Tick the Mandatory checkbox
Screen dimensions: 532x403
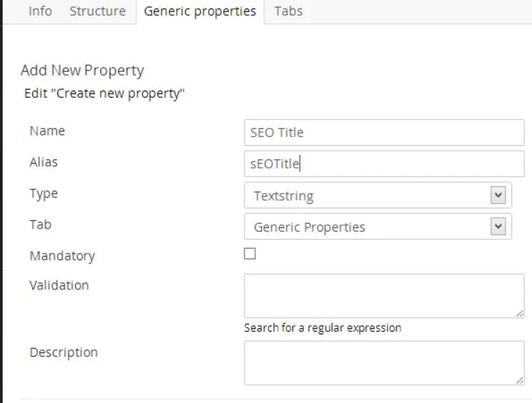point(250,254)
